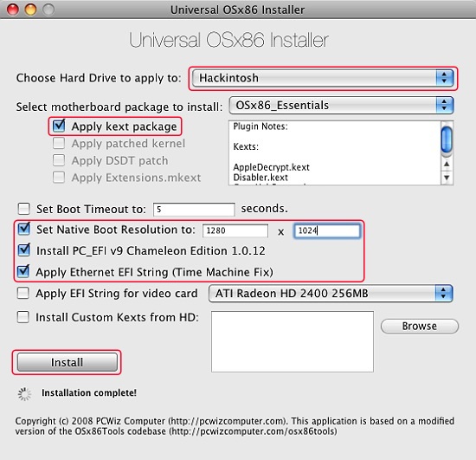This screenshot has width=476, height=460.
Task: Click the AppleDecrypt.kext entry in Plugin Notes
Action: pos(272,167)
